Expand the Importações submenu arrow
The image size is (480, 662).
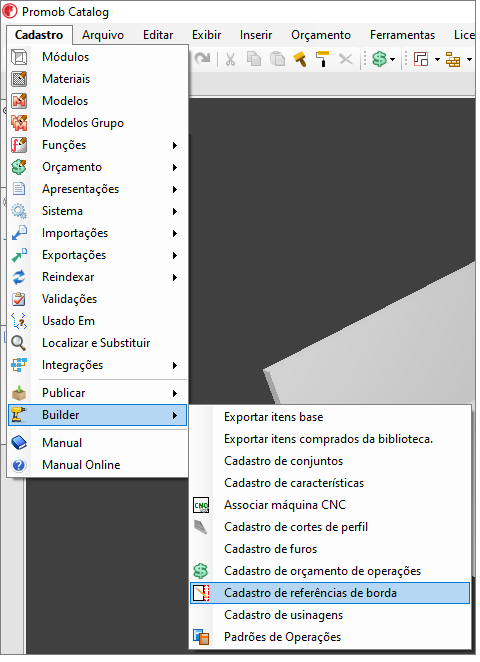(175, 233)
